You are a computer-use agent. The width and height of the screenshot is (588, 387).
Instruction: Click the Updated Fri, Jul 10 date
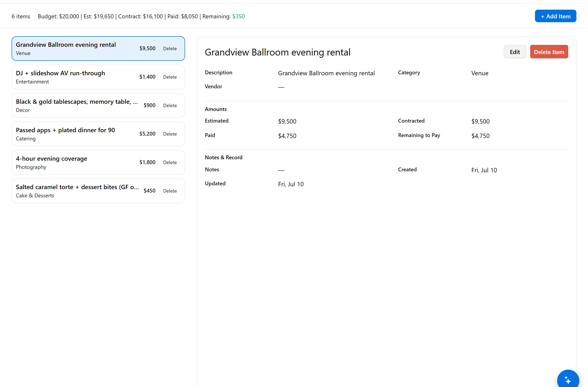(x=291, y=184)
